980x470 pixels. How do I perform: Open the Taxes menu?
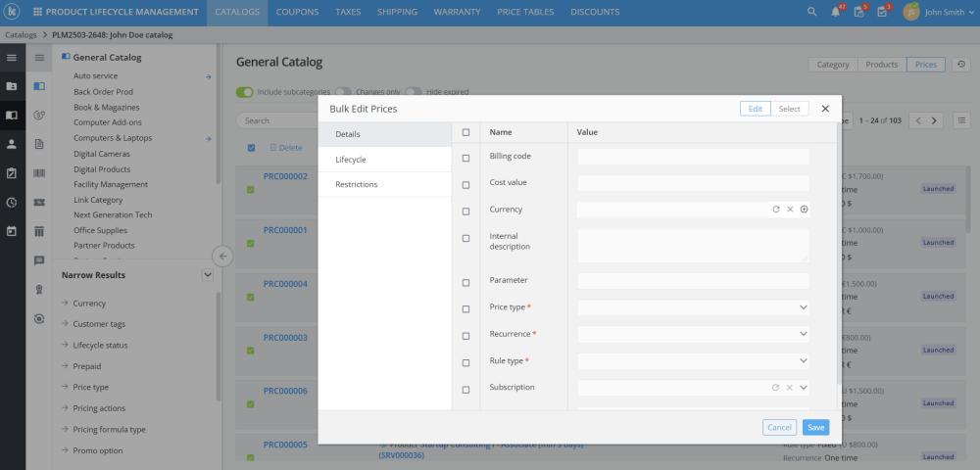(348, 12)
